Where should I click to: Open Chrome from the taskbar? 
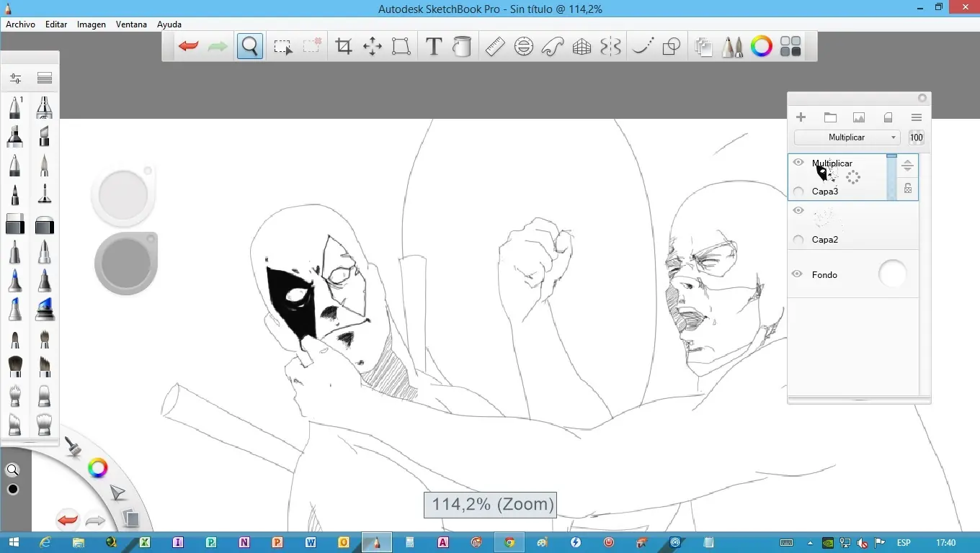pos(509,542)
